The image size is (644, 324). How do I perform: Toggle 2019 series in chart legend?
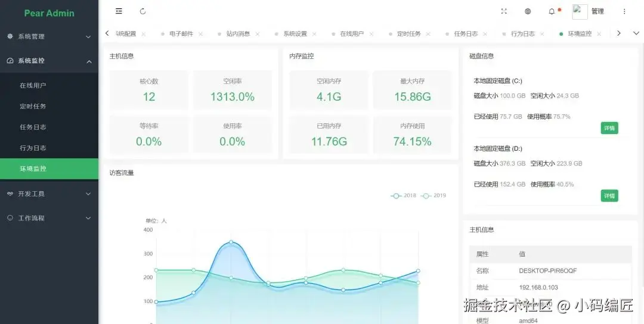pos(434,195)
